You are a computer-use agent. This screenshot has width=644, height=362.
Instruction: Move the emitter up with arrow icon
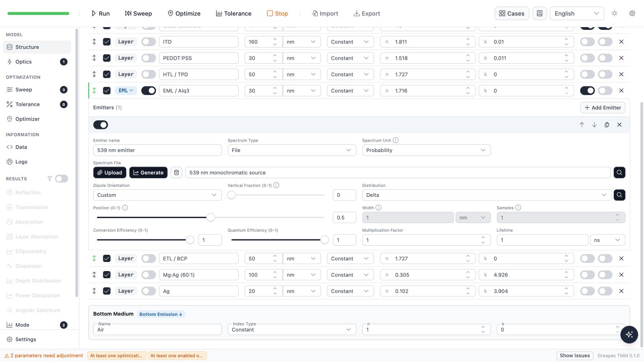point(582,125)
